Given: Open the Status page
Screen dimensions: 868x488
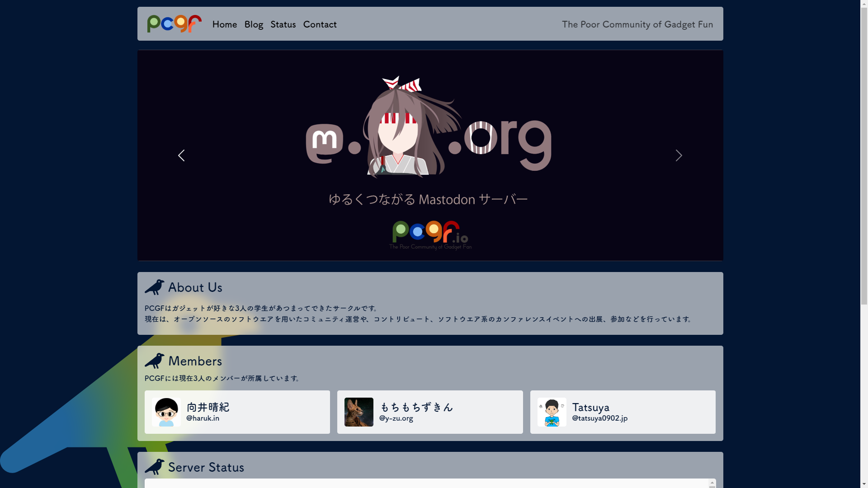Looking at the screenshot, I should click(283, 24).
